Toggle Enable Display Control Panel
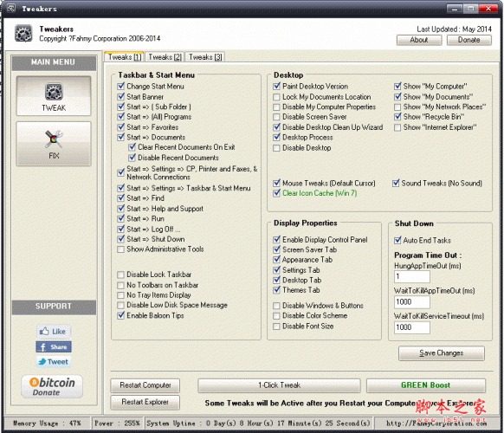Viewport: 504px width, 433px height. 276,240
